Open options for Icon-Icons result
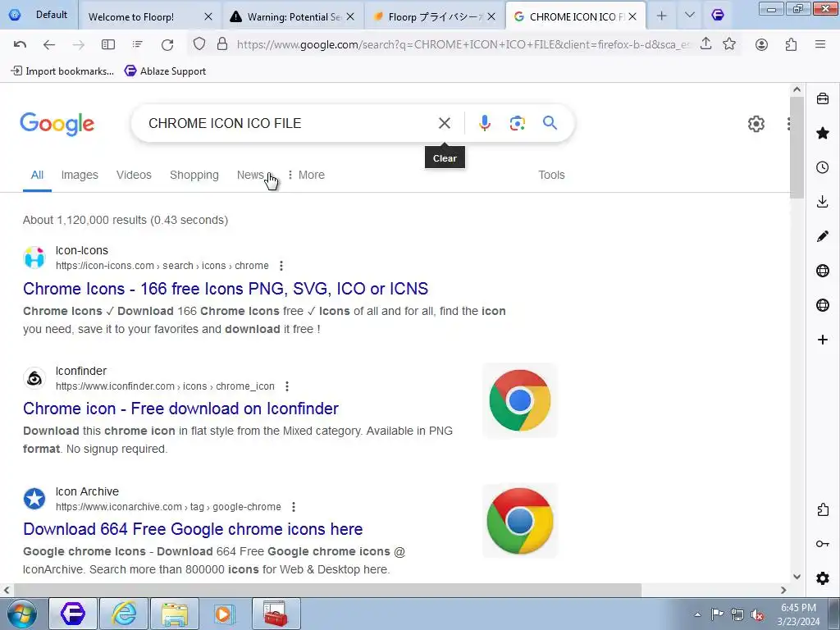Screen dimensions: 840x630 [281, 266]
